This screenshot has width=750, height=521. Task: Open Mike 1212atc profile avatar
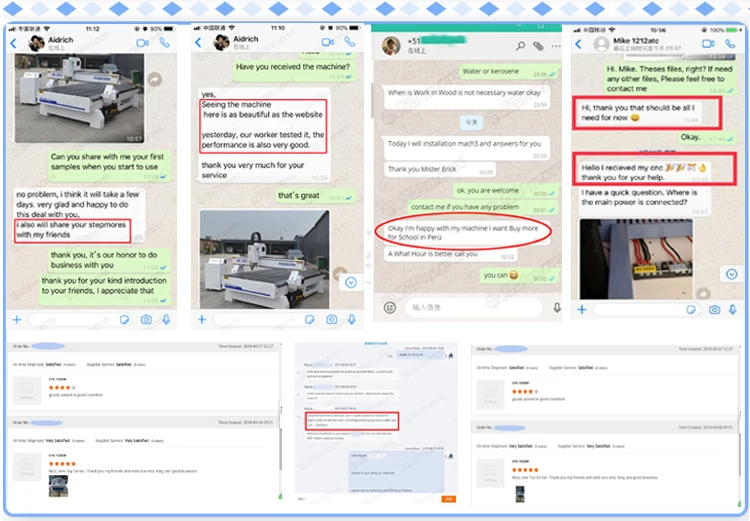pyautogui.click(x=601, y=44)
